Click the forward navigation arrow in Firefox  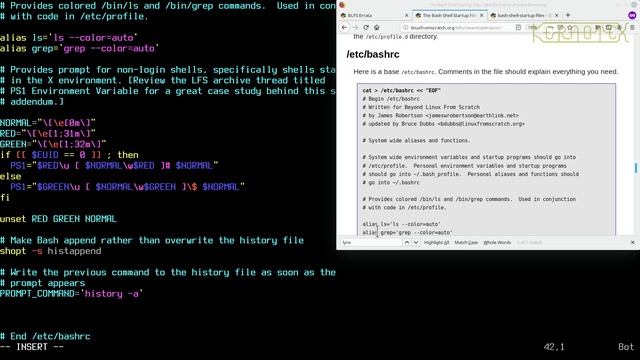(355, 27)
